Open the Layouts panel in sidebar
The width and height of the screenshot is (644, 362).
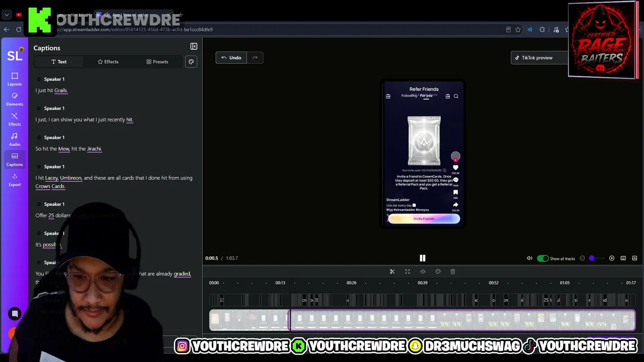pyautogui.click(x=15, y=79)
